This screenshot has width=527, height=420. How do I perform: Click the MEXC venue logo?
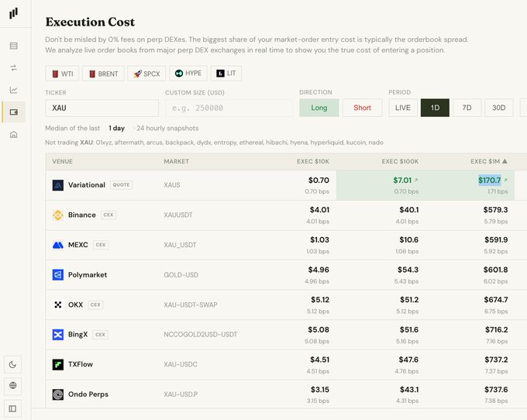[58, 245]
